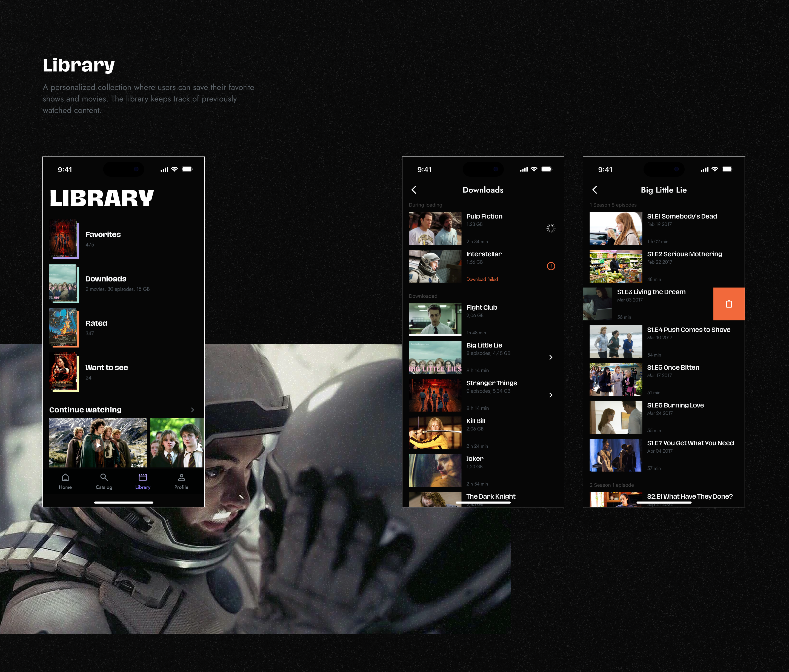Open the Want to see list
Viewport: 789px width, 672px height.
tap(106, 368)
